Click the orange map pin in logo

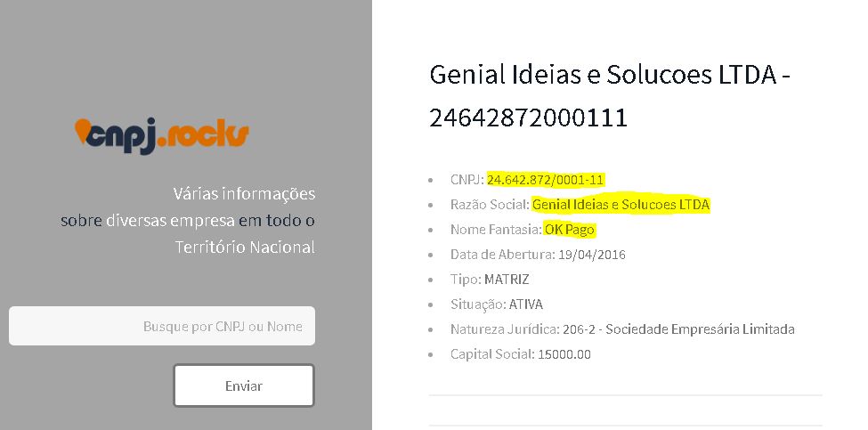tap(83, 130)
